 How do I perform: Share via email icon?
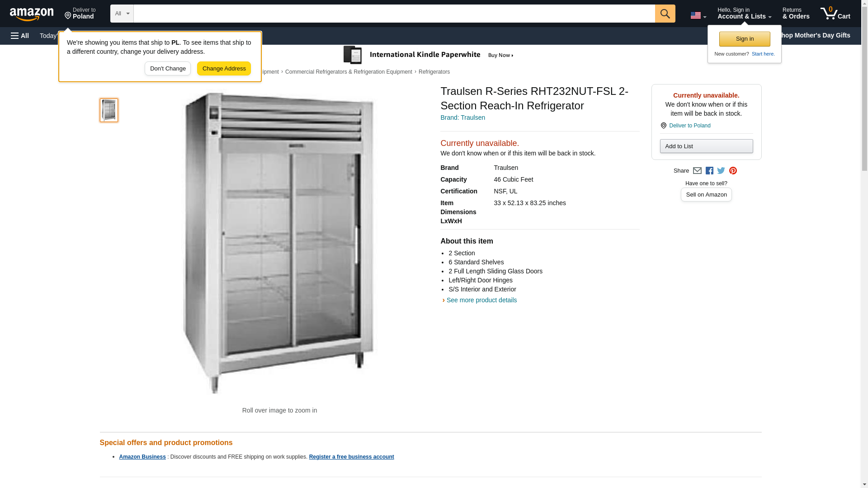point(697,171)
